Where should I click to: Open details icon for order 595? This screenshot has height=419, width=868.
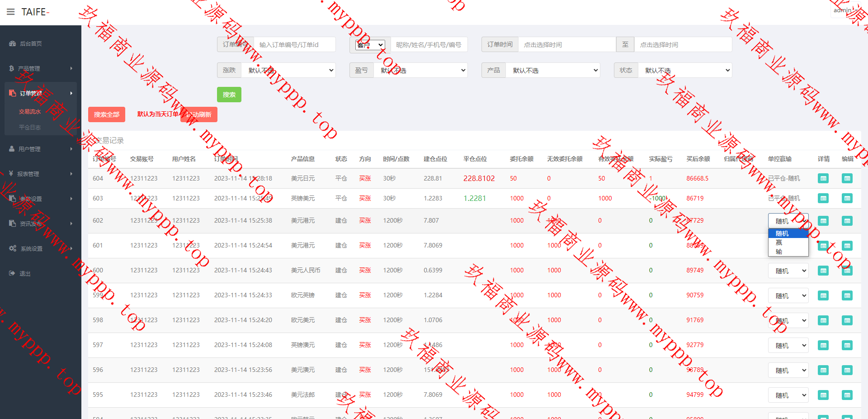(x=823, y=395)
